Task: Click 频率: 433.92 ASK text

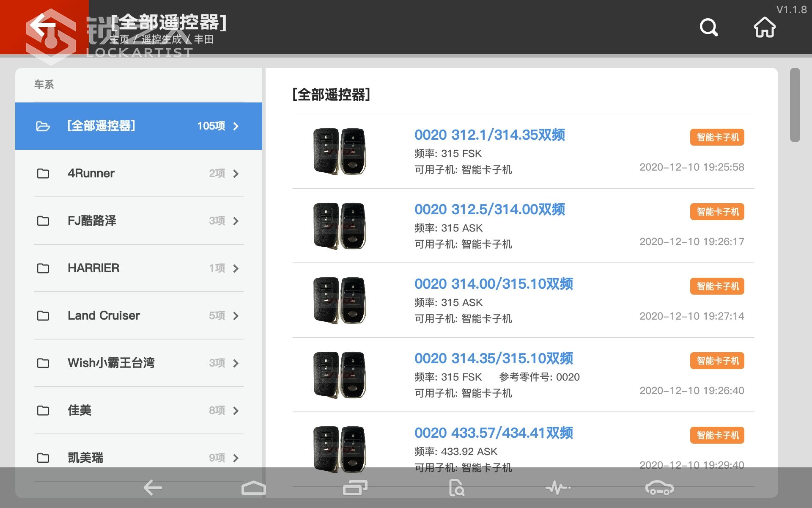Action: [456, 452]
